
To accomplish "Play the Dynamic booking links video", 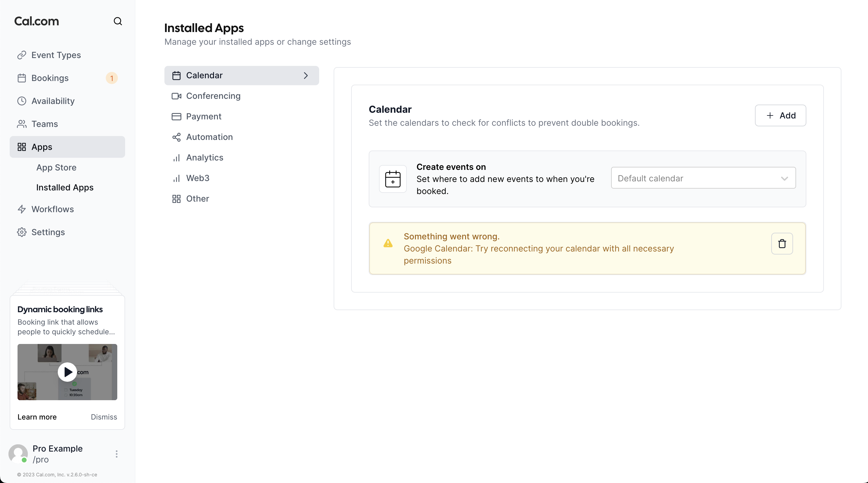I will click(x=67, y=372).
